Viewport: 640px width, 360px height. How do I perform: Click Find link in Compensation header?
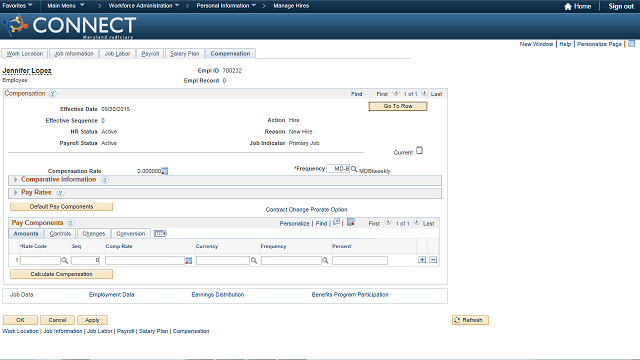[356, 94]
